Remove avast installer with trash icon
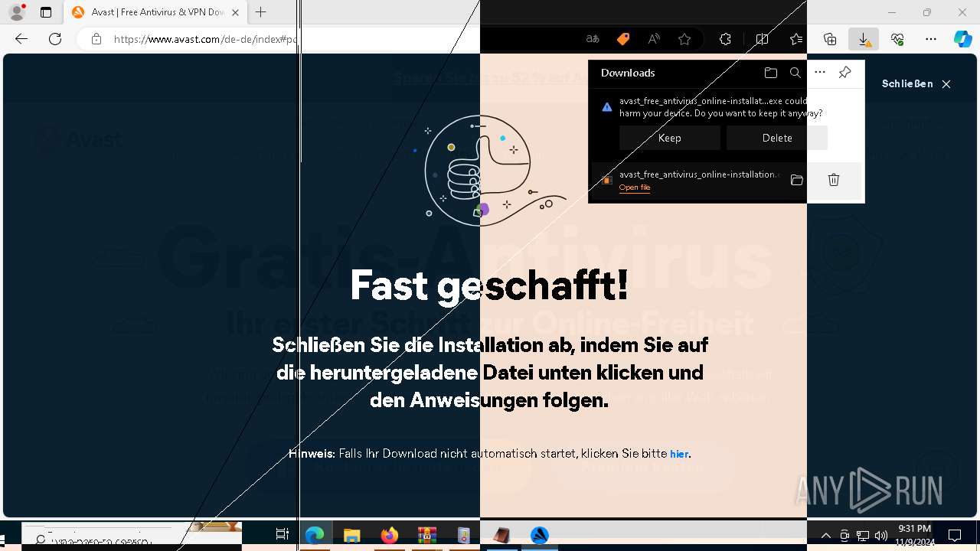 point(834,180)
